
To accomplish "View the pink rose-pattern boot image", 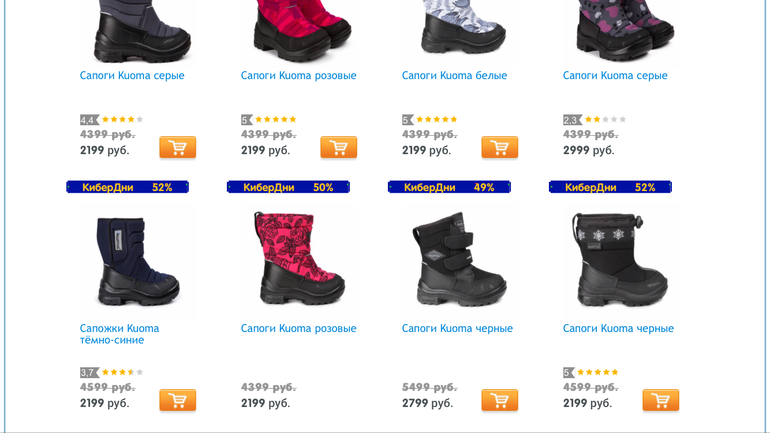I will (x=299, y=259).
